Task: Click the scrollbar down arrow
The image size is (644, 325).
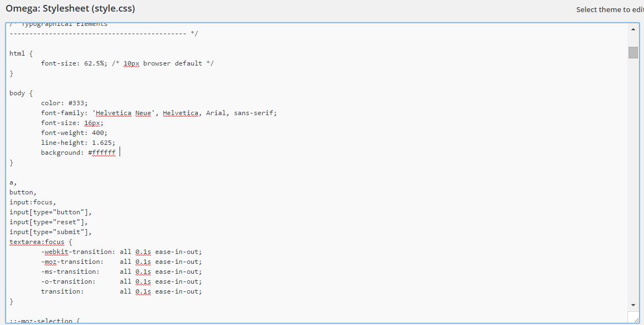Action: point(633,305)
